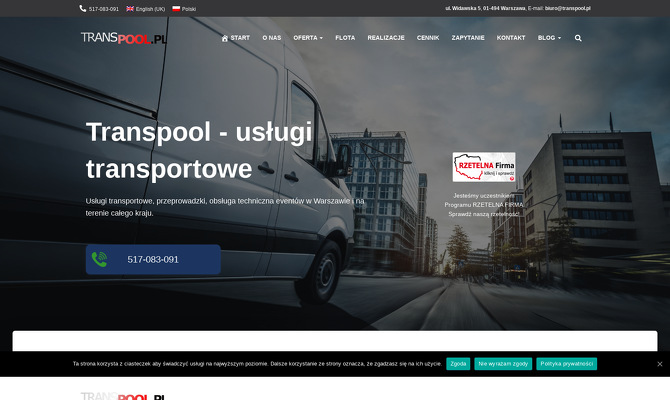The image size is (670, 400).
Task: Click the 'Sprawdź naszą rzetelność!' text
Action: click(484, 214)
